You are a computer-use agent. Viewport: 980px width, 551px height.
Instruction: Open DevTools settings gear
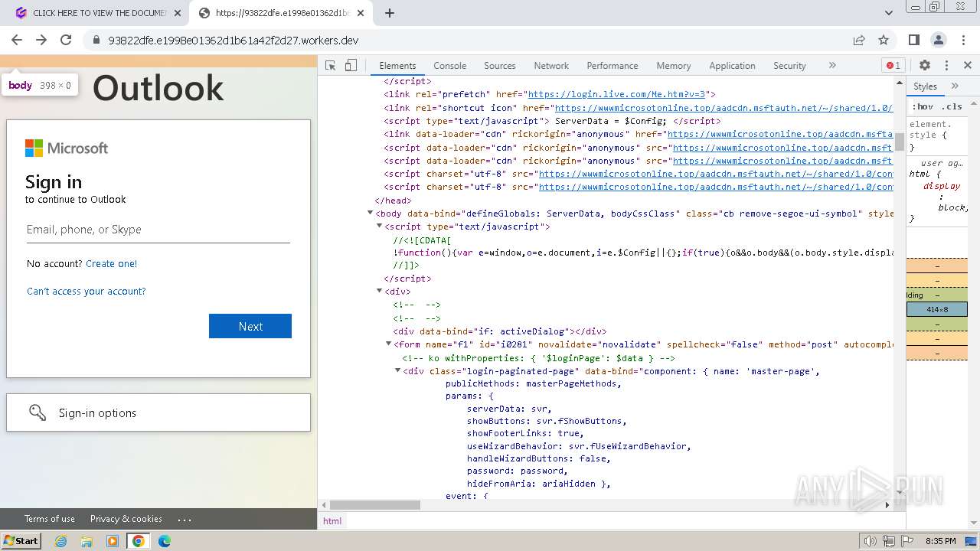pos(925,66)
